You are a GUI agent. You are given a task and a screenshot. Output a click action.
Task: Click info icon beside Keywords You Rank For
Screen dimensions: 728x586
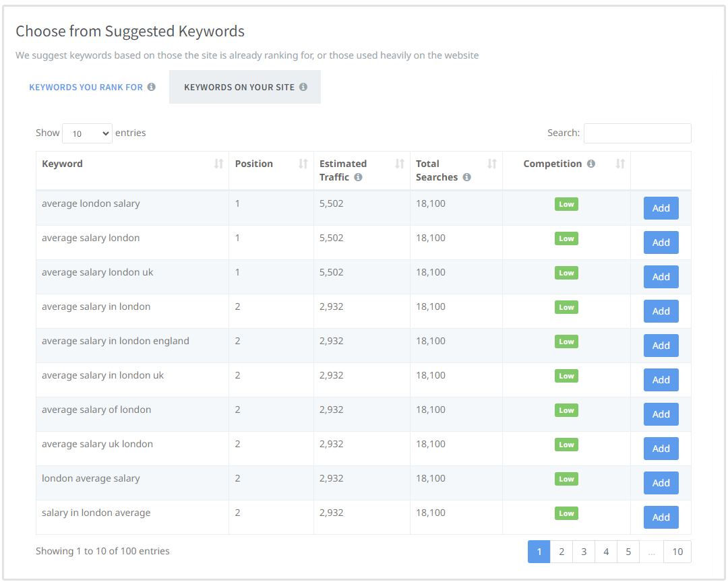click(152, 87)
